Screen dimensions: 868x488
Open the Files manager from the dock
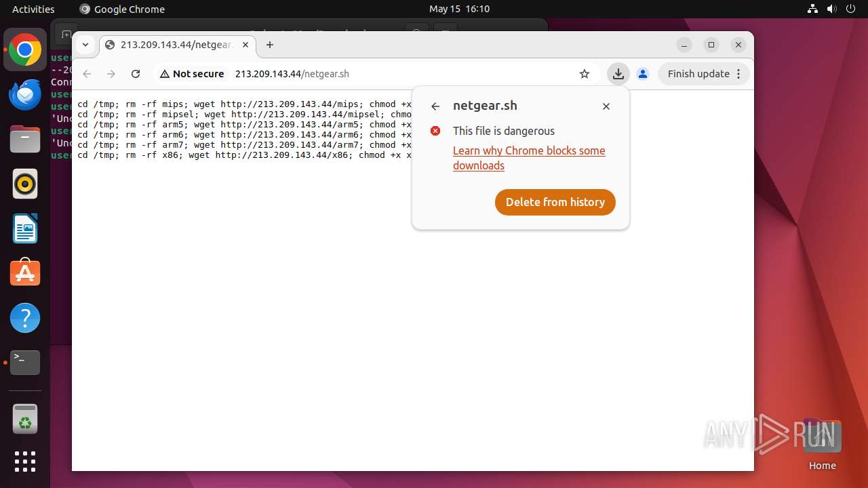tap(25, 140)
